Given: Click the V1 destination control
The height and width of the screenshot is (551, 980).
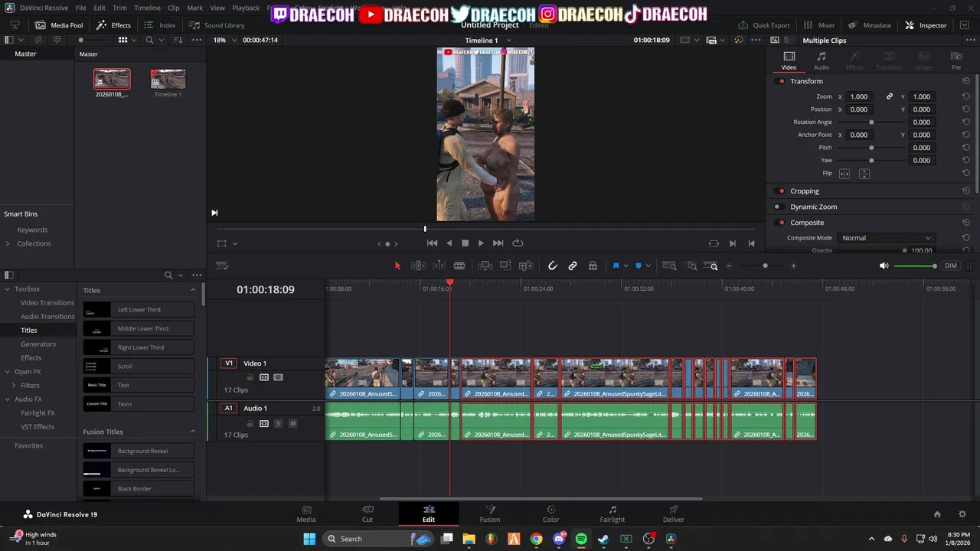Looking at the screenshot, I should point(228,364).
